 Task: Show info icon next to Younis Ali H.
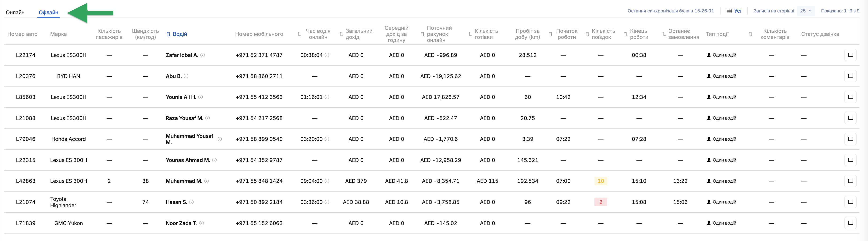(x=200, y=97)
